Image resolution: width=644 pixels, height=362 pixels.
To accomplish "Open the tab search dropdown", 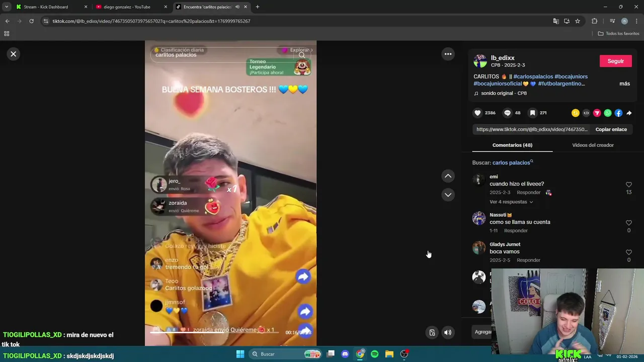I will tap(6, 7).
